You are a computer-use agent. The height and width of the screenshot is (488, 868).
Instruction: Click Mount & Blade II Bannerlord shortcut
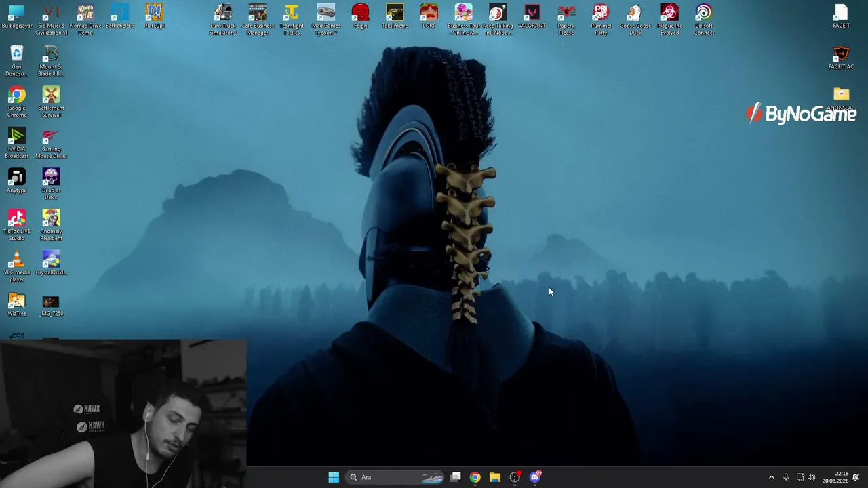51,61
